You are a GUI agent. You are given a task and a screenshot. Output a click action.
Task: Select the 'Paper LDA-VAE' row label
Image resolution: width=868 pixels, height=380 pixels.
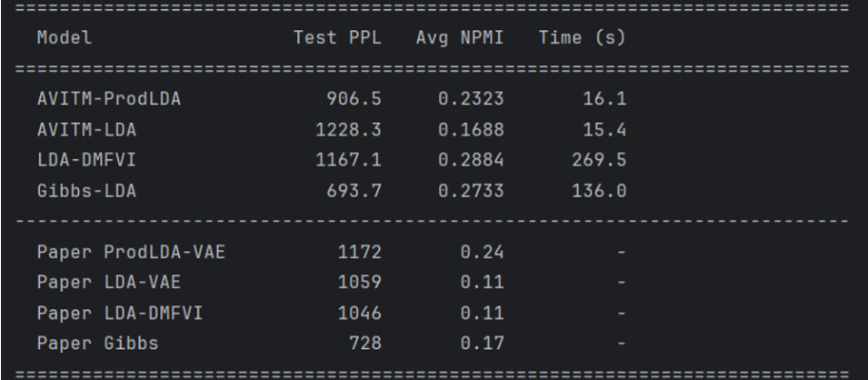[109, 283]
